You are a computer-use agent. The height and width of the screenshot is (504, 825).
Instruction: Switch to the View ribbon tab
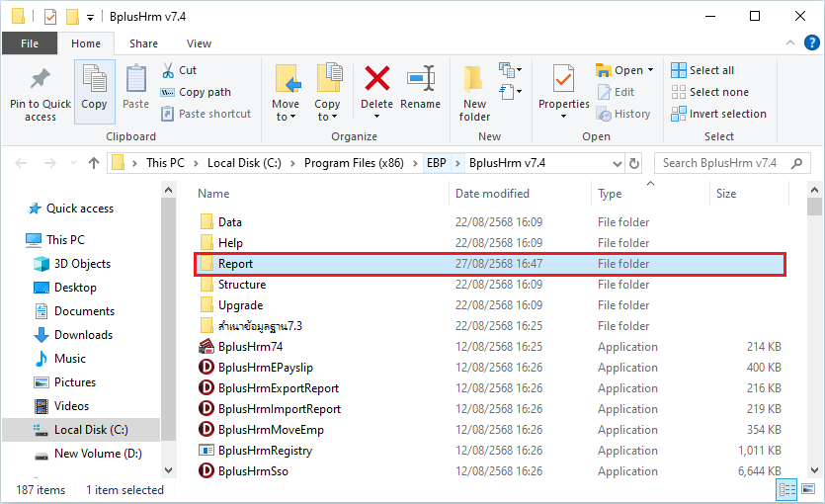[199, 43]
